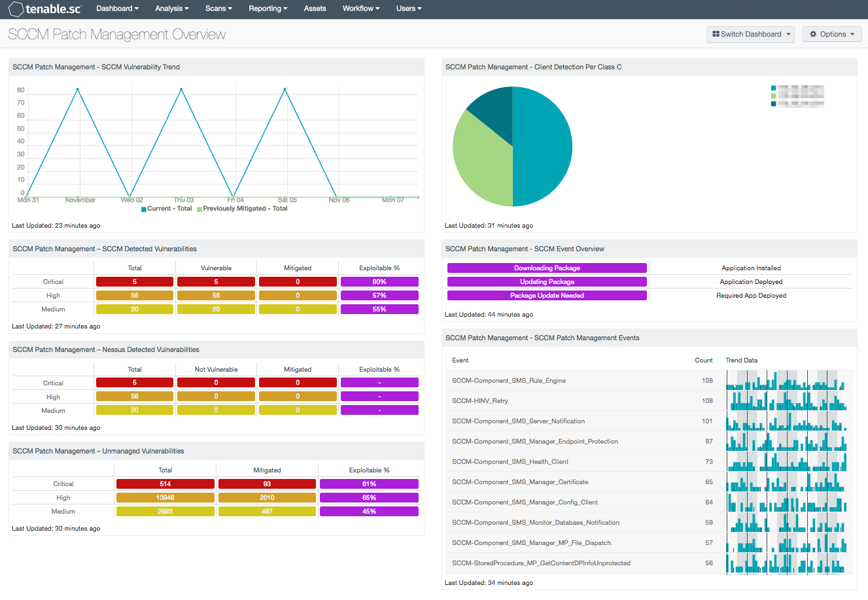The height and width of the screenshot is (600, 868).
Task: Click the Event column header
Action: 460,361
